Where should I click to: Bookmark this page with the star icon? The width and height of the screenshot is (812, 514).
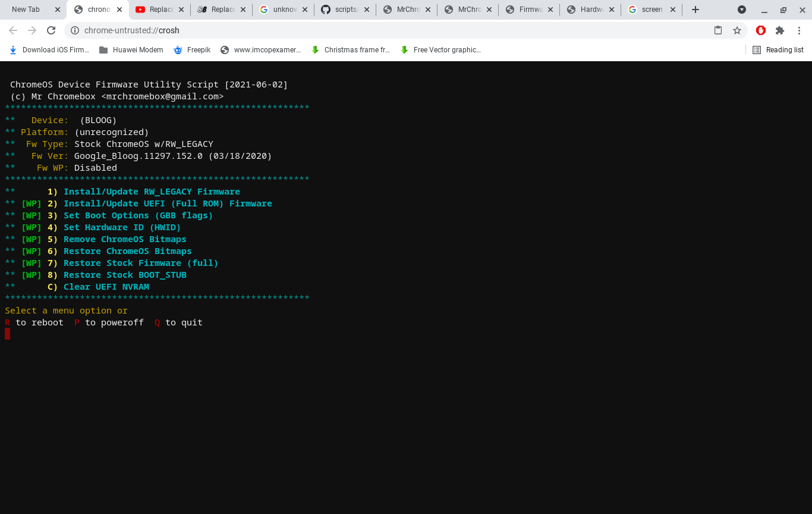pos(737,30)
